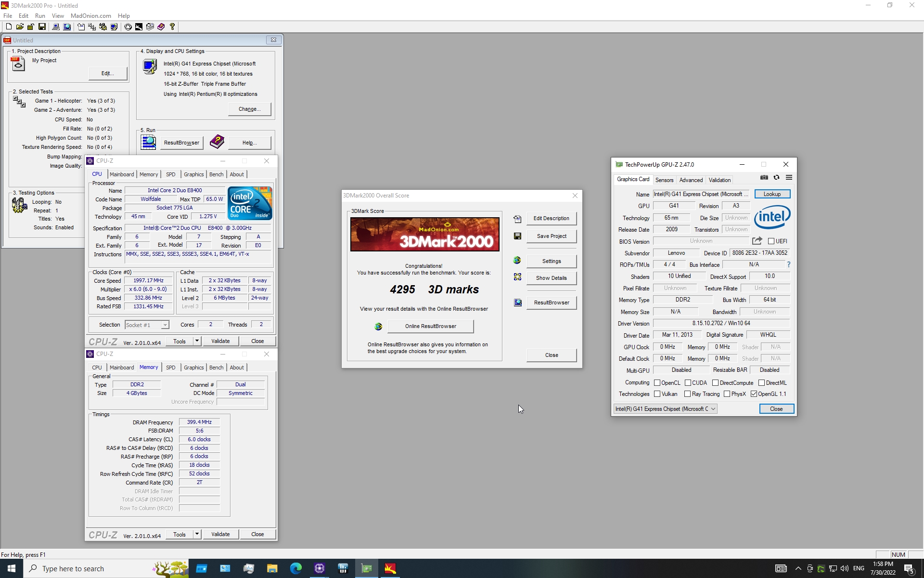Click the Select tests checkmarks toolbar icon
Image resolution: width=924 pixels, height=578 pixels.
pyautogui.click(x=91, y=27)
